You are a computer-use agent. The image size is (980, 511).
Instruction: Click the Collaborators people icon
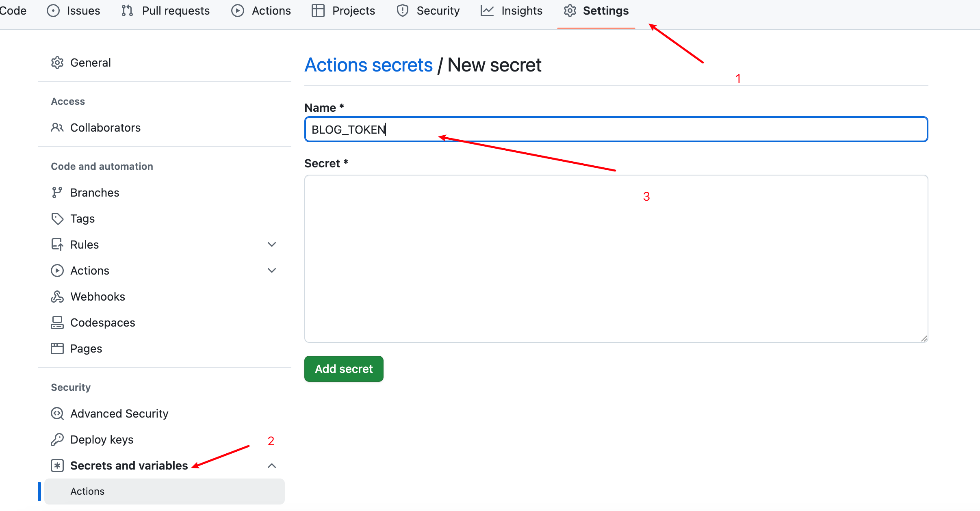[x=57, y=128]
